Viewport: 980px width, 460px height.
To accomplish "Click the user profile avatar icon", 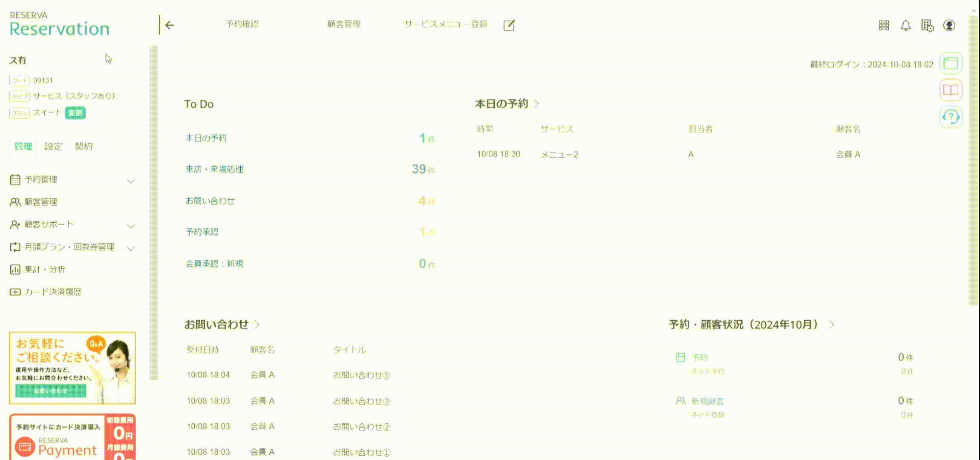I will (950, 26).
